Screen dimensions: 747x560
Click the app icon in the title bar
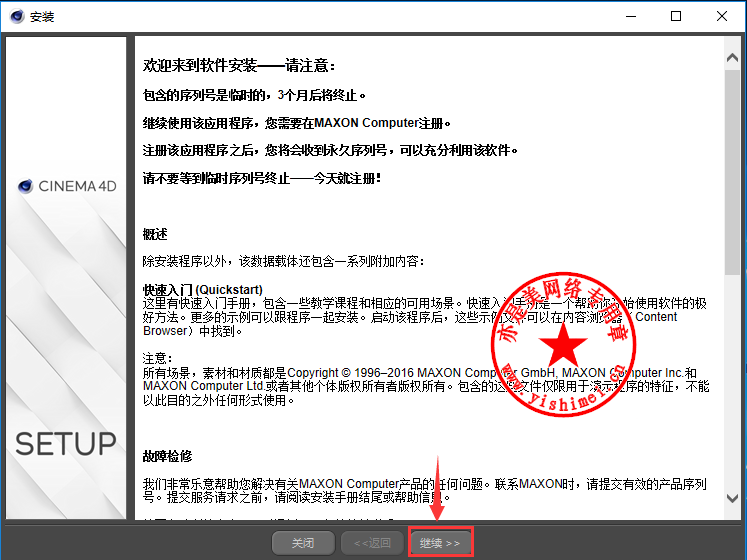17,17
